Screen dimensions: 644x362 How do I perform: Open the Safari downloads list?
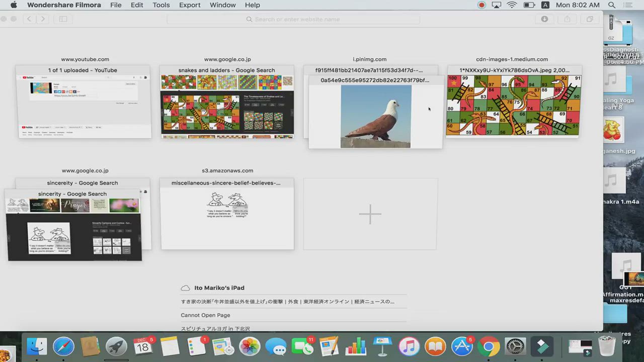(x=544, y=19)
